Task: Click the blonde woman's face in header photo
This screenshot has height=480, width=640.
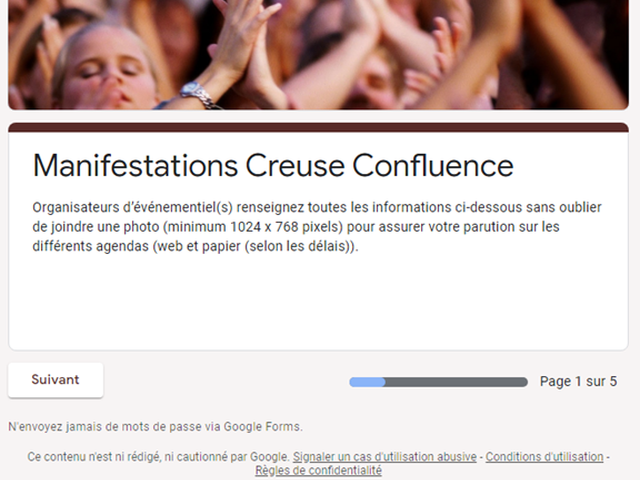Action: point(108,73)
